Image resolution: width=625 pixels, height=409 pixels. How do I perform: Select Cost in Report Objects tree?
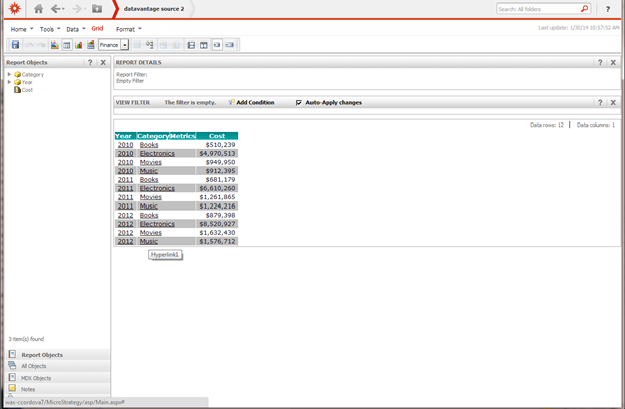pyautogui.click(x=27, y=90)
